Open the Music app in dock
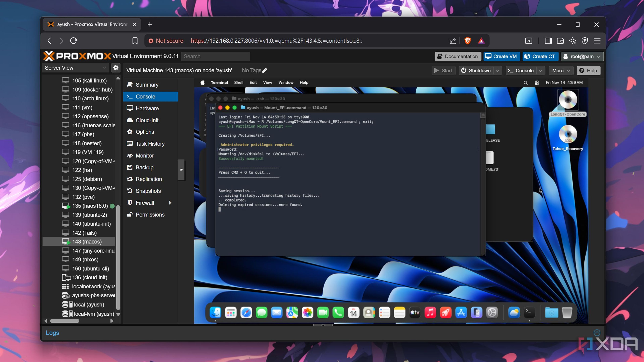The width and height of the screenshot is (644, 362). coord(430,312)
